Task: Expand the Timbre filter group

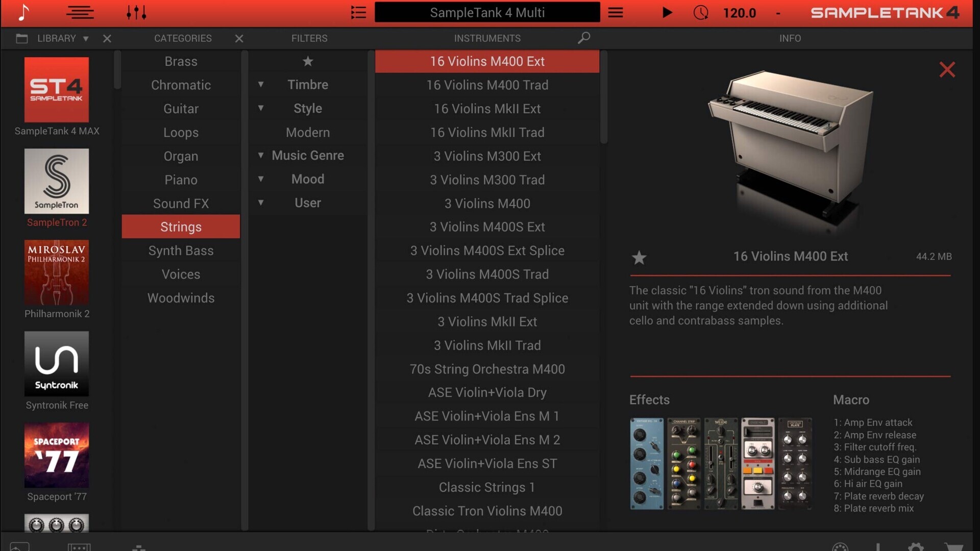Action: [261, 85]
